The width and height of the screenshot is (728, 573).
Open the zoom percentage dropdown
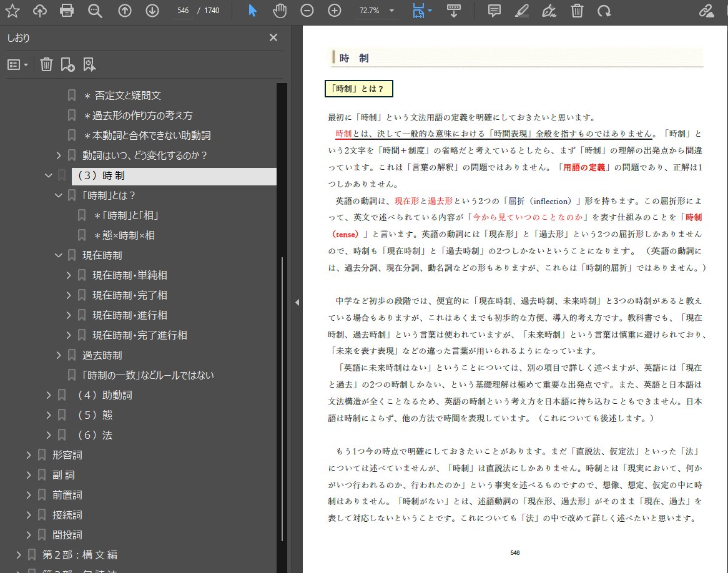[x=391, y=10]
